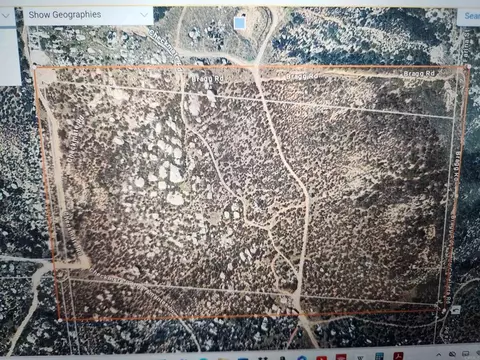Select the blue square marker on the map

[x=240, y=23]
